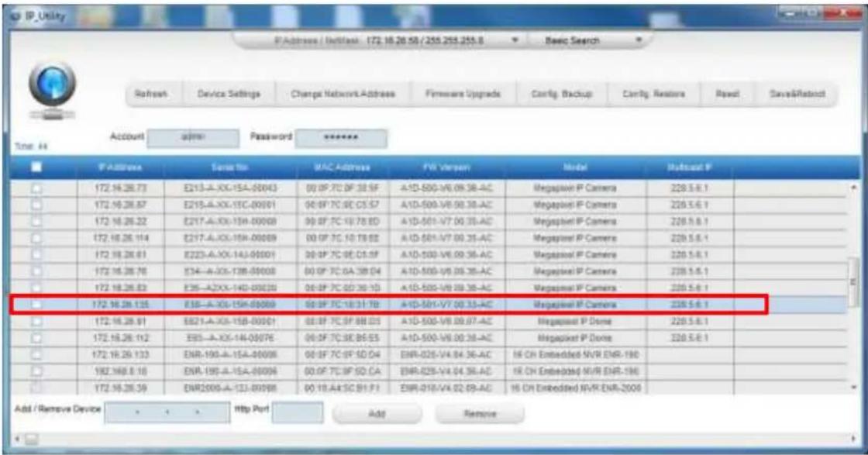This screenshot has width=868, height=455.
Task: Click IP address 172.16.26.39
Action: 120,388
